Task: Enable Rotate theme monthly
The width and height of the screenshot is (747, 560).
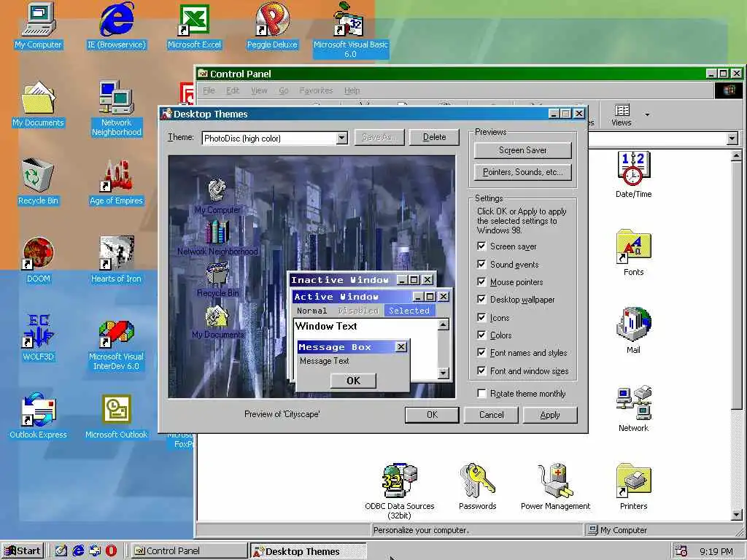Action: pos(481,393)
